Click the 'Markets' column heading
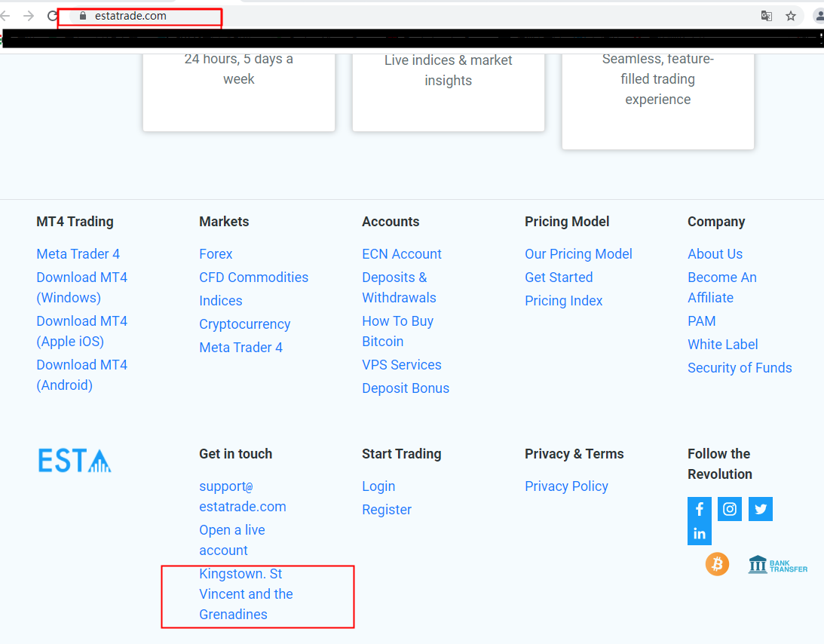824x644 pixels. click(224, 222)
